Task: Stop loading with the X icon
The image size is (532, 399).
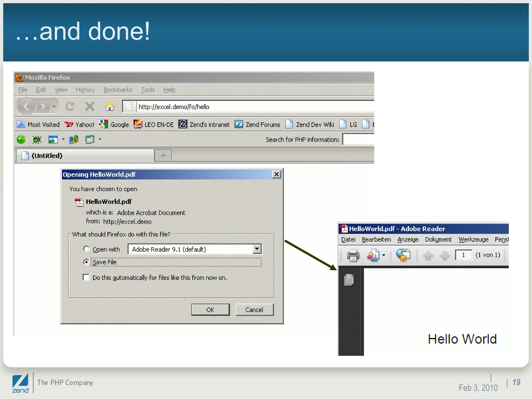Action: click(x=90, y=106)
